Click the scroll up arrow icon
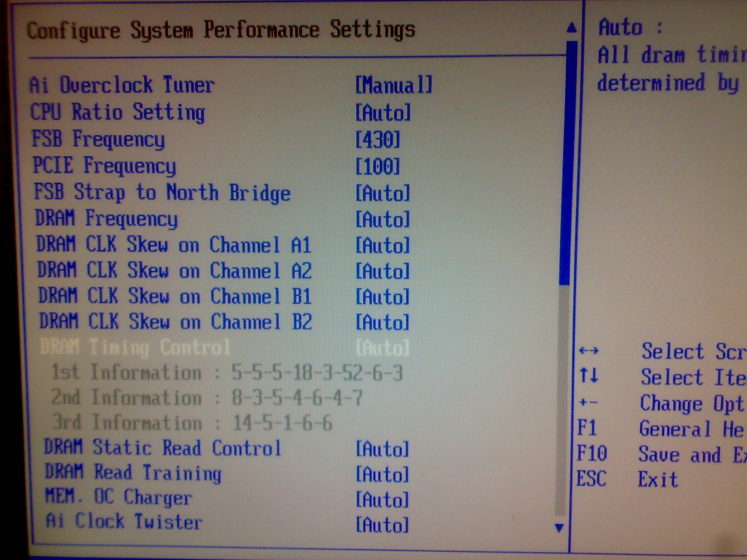The height and width of the screenshot is (560, 747). point(572,28)
